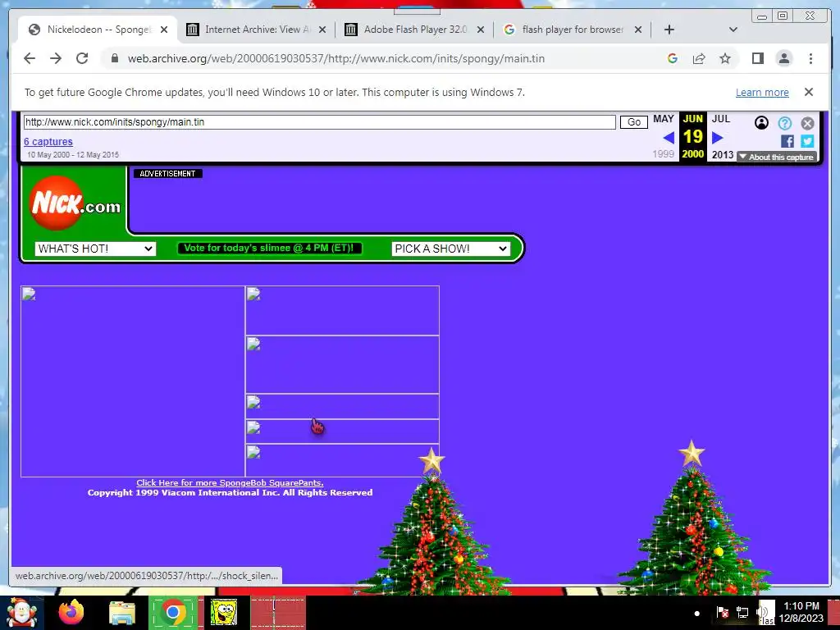Dismiss the Windows 7 update infobar
Viewport: 840px width, 630px height.
click(809, 92)
